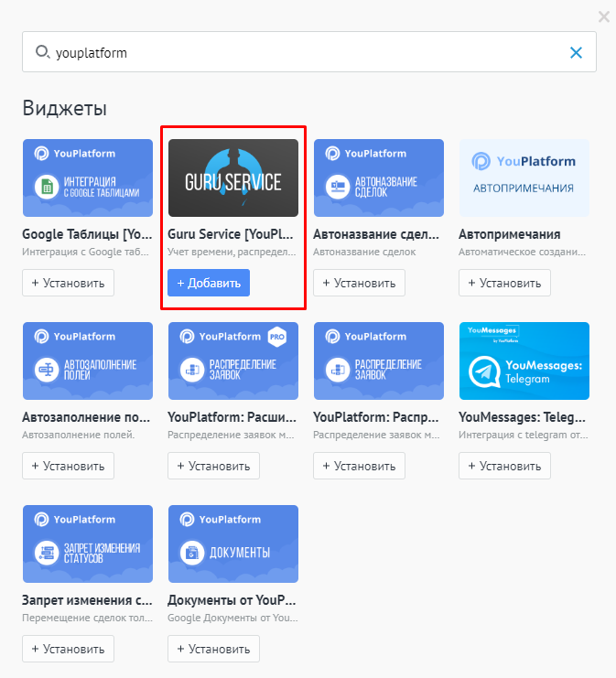Click description Перемещение сделок тол...
Image resolution: width=616 pixels, height=678 pixels.
(87, 618)
